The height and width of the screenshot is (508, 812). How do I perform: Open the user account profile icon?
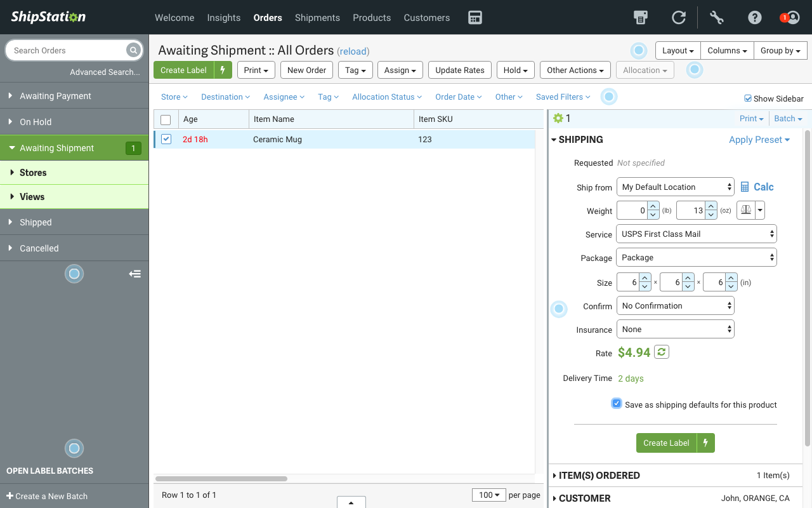(x=793, y=18)
